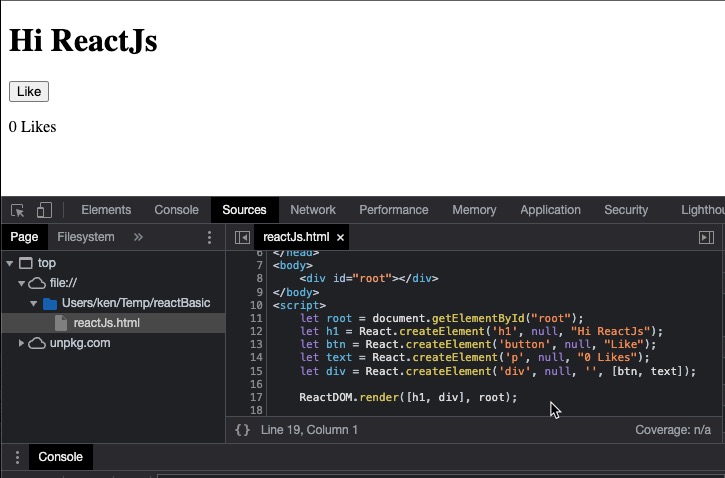The width and height of the screenshot is (725, 478).
Task: Click the inspect element picker icon
Action: click(18, 210)
